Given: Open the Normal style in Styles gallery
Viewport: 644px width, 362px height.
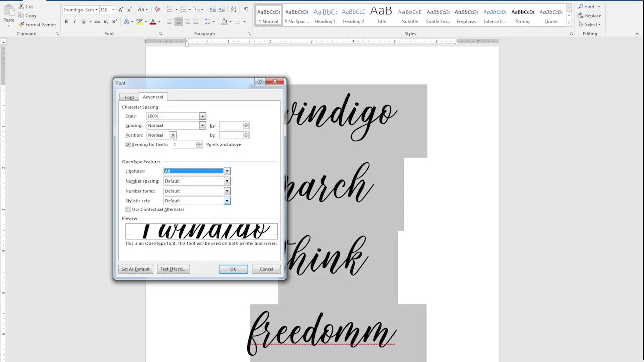Looking at the screenshot, I should click(268, 15).
